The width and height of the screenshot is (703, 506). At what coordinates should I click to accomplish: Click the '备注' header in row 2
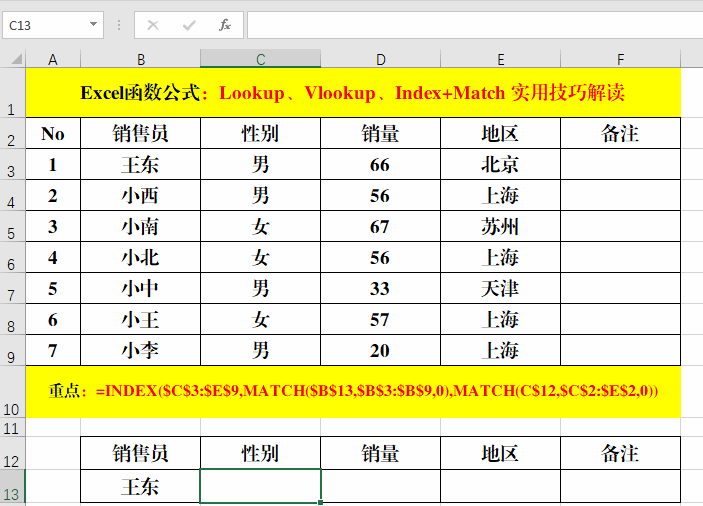[621, 133]
